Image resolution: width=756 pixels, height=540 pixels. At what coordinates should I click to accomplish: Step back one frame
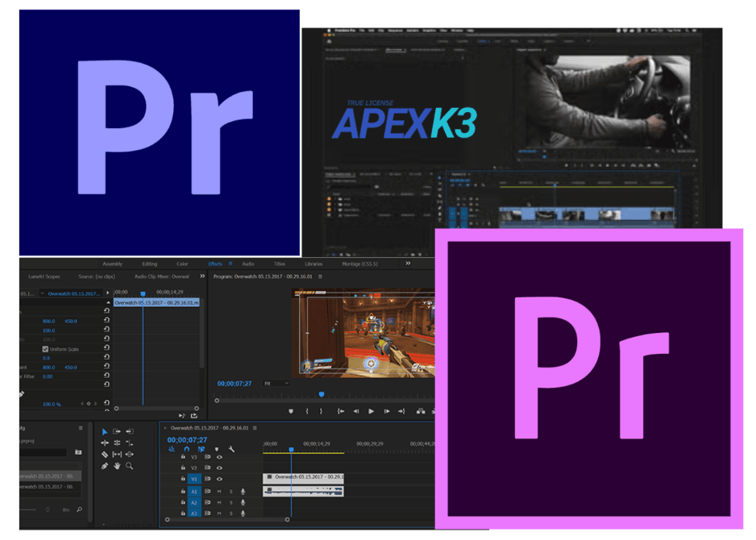pyautogui.click(x=355, y=411)
